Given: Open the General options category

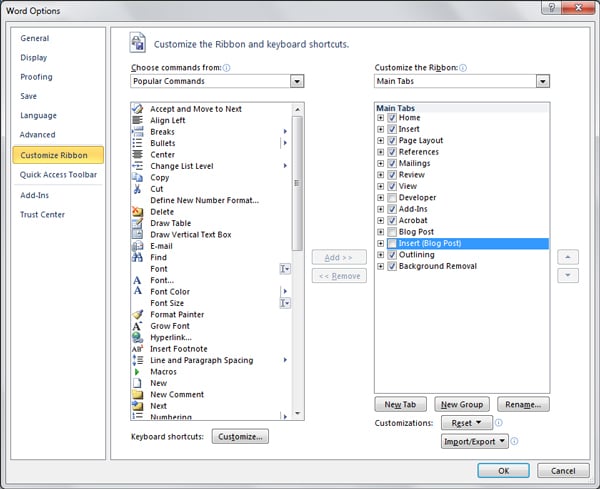Looking at the screenshot, I should click(35, 38).
